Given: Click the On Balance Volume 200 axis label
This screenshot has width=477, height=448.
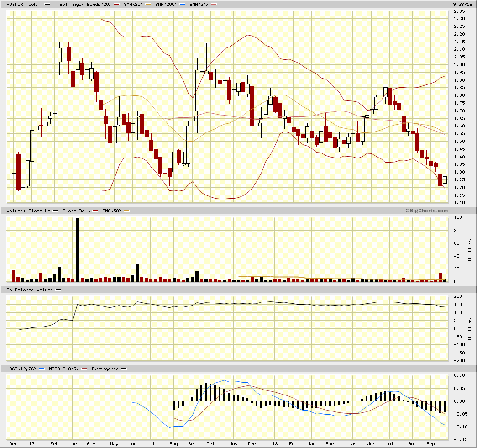Looking at the screenshot, I should (x=458, y=296).
